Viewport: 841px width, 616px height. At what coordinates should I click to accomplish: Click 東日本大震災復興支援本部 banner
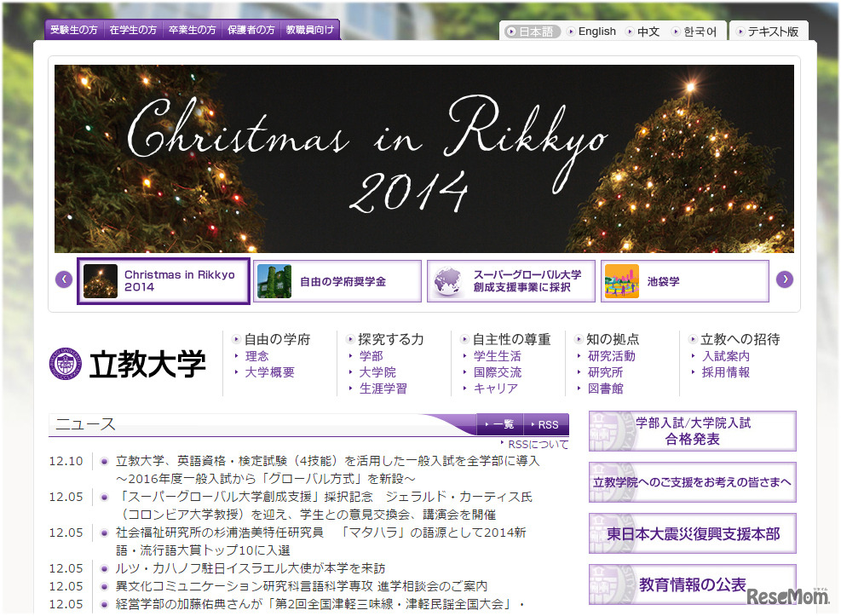click(693, 533)
